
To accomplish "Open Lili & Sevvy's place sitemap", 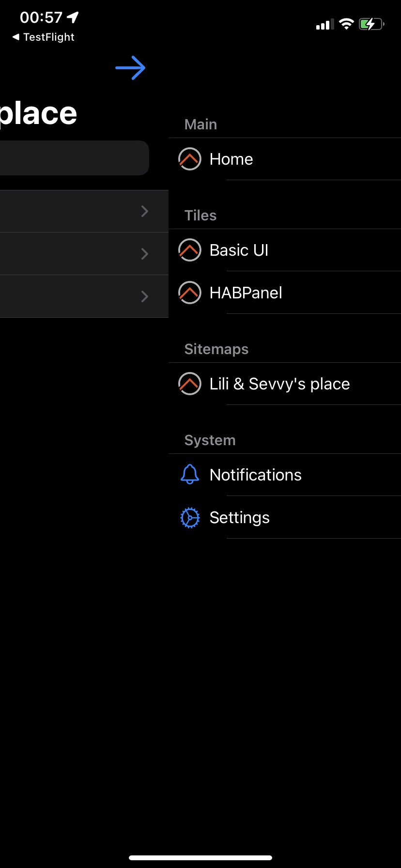I will [280, 384].
